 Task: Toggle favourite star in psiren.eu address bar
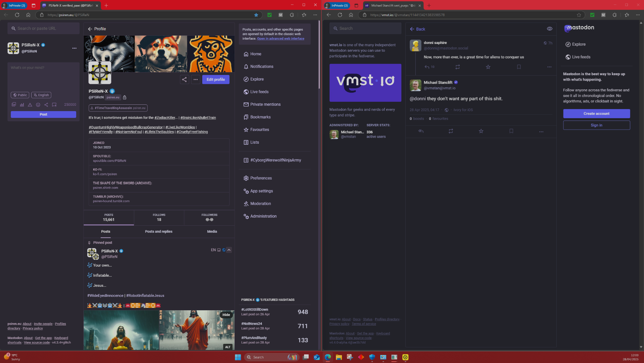click(256, 15)
